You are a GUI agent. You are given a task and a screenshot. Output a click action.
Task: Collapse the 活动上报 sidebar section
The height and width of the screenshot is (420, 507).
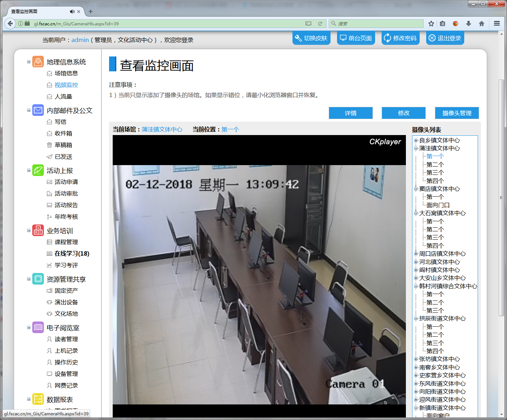click(29, 171)
